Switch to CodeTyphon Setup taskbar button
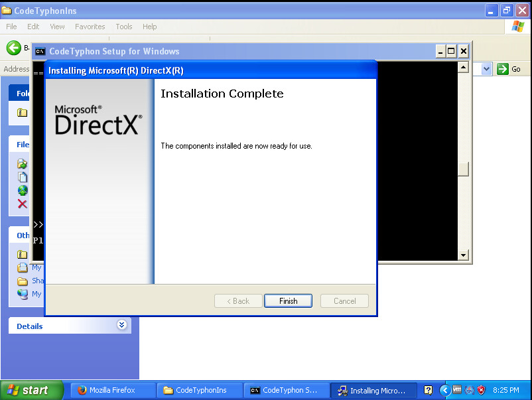The image size is (532, 400). 287,390
